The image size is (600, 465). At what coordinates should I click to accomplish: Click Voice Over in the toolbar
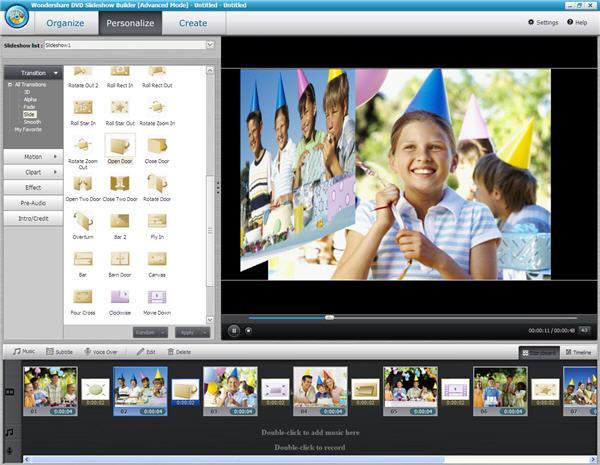coord(101,352)
